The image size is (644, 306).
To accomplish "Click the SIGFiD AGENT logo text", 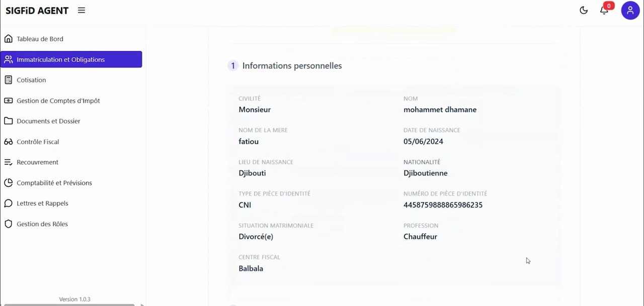I will coord(37,10).
